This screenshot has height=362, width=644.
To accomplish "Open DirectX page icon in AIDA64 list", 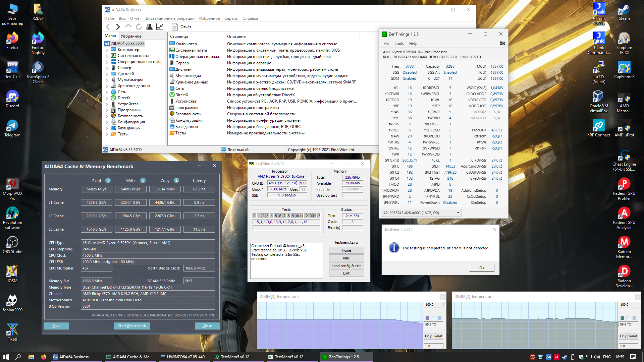I will 172,95.
